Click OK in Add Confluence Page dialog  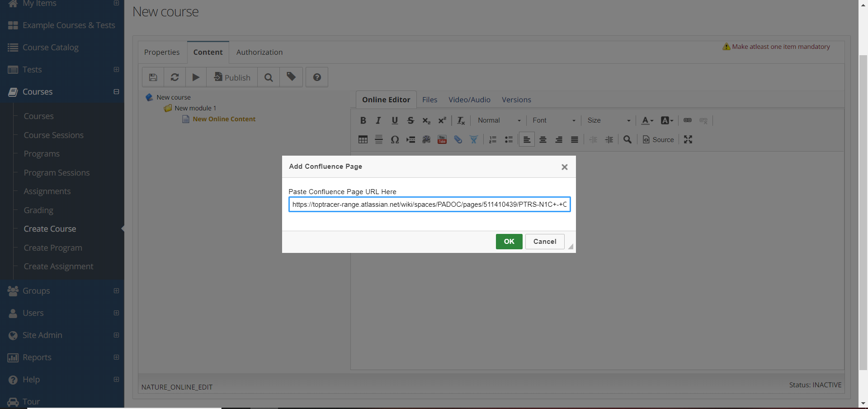[509, 242]
